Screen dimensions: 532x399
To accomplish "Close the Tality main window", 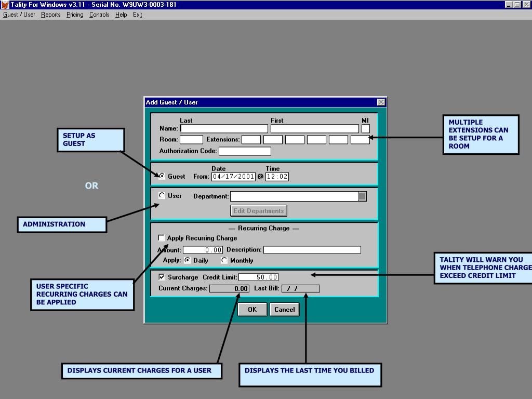I will pyautogui.click(x=526, y=4).
